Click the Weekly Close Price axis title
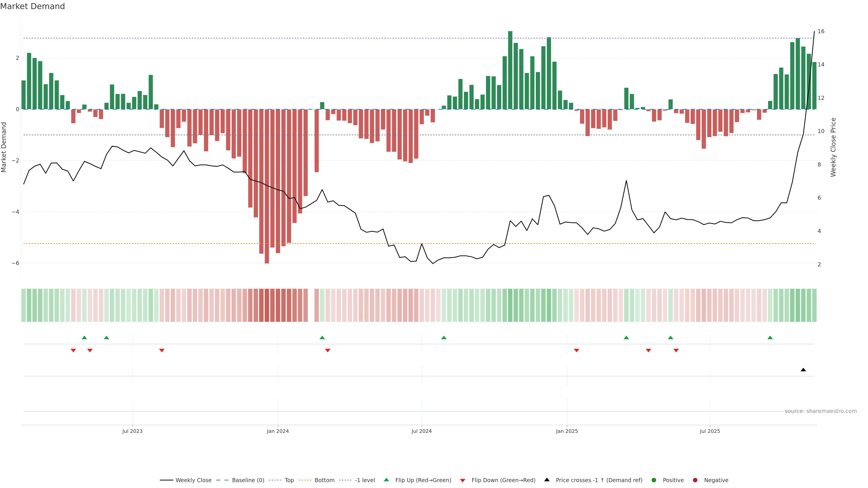Image resolution: width=868 pixels, height=488 pixels. pos(833,147)
